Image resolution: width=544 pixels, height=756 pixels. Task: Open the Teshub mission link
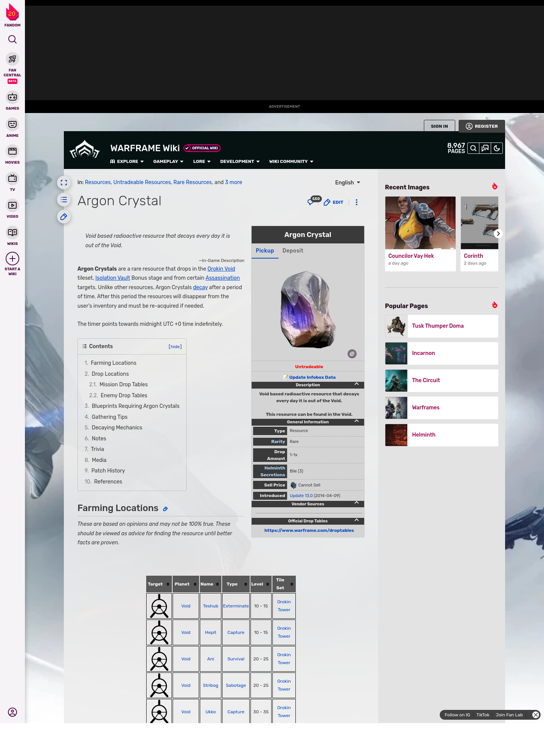(x=210, y=606)
